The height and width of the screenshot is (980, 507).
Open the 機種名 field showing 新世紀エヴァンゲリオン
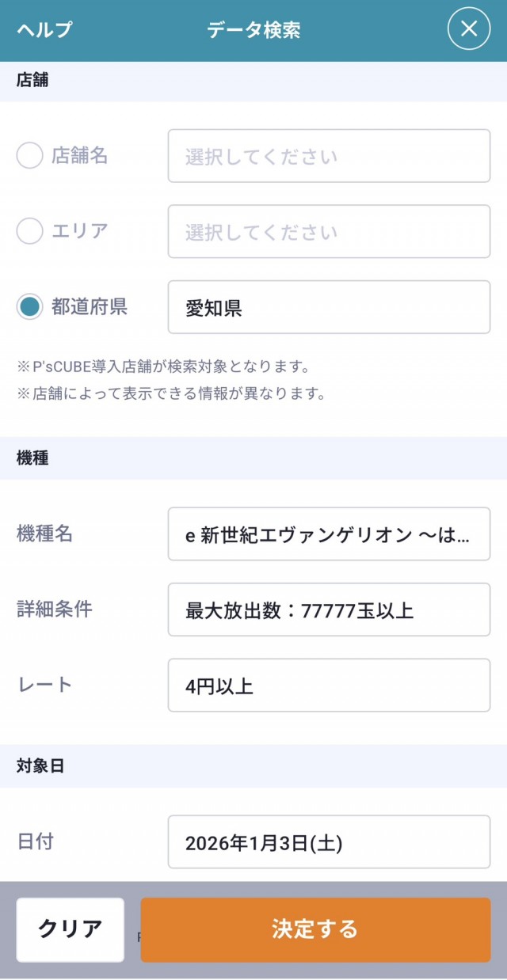[329, 534]
